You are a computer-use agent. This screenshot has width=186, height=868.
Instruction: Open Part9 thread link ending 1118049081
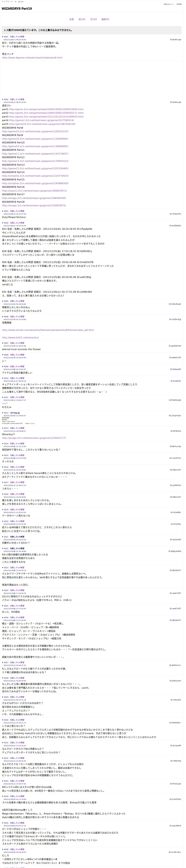click(x=35, y=139)
